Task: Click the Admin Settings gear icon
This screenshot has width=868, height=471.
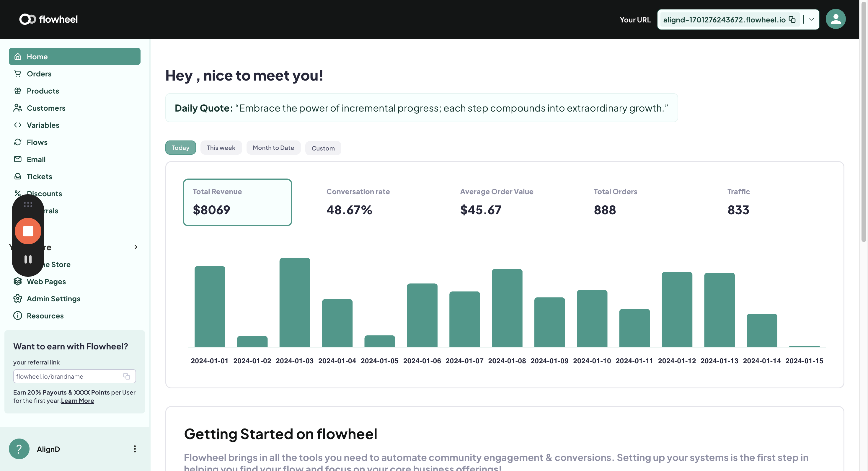Action: tap(18, 298)
